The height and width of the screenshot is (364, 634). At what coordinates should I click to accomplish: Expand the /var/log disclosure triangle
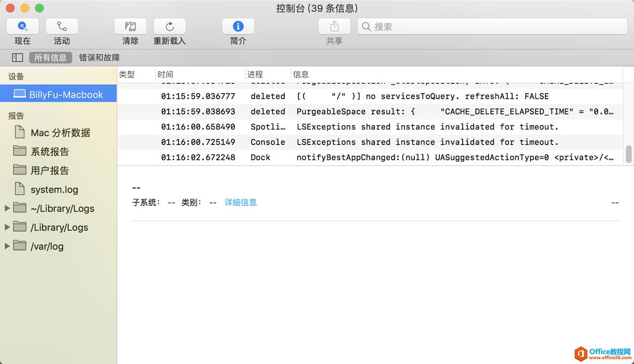[7, 245]
